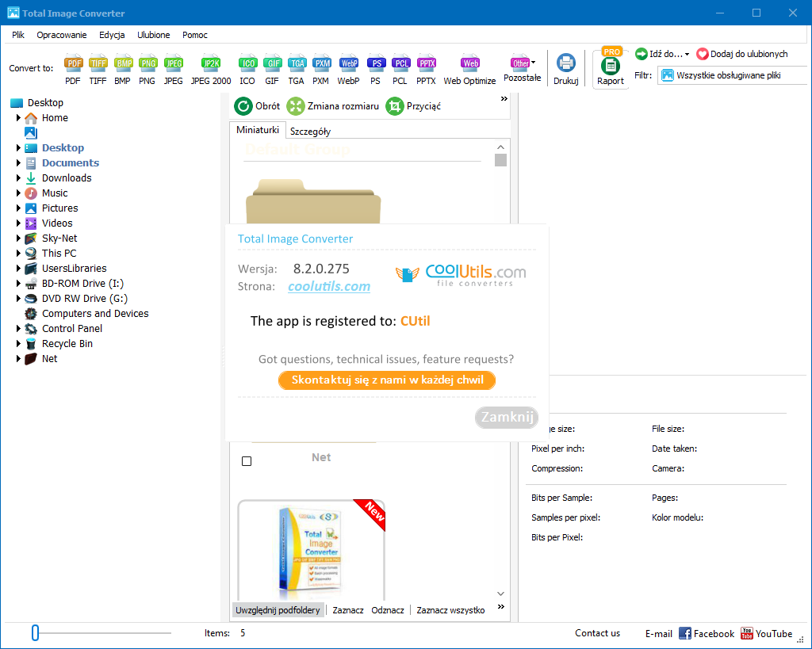Tick the Net folder checkbox
Screen dimensions: 812x649
click(247, 461)
